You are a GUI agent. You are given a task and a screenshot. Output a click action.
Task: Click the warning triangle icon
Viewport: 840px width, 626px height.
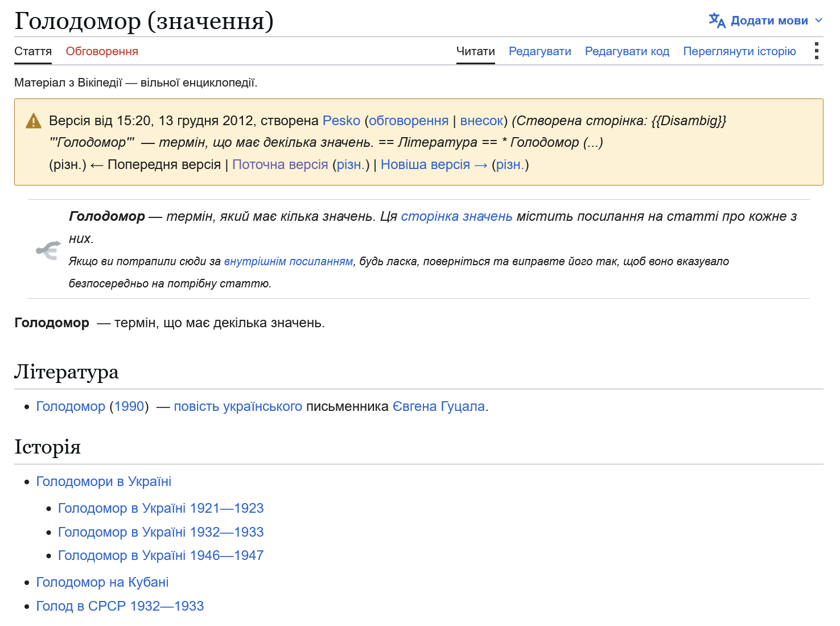click(34, 121)
